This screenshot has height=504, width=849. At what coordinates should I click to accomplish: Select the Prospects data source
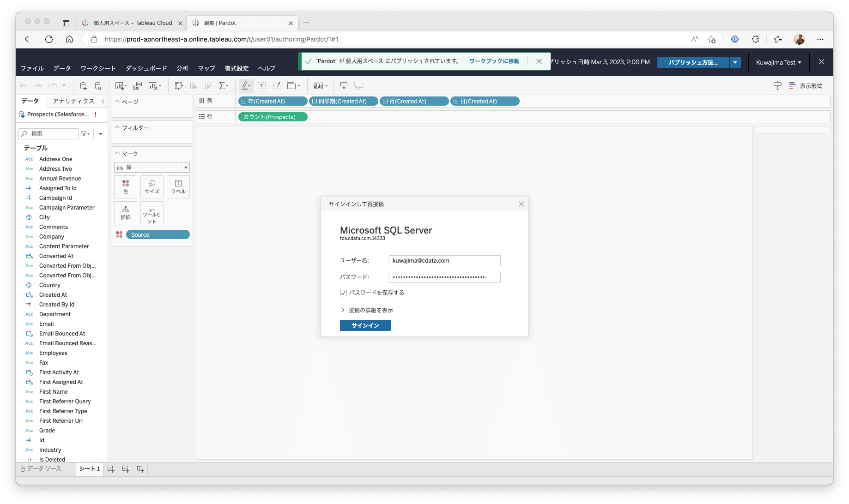[x=58, y=114]
